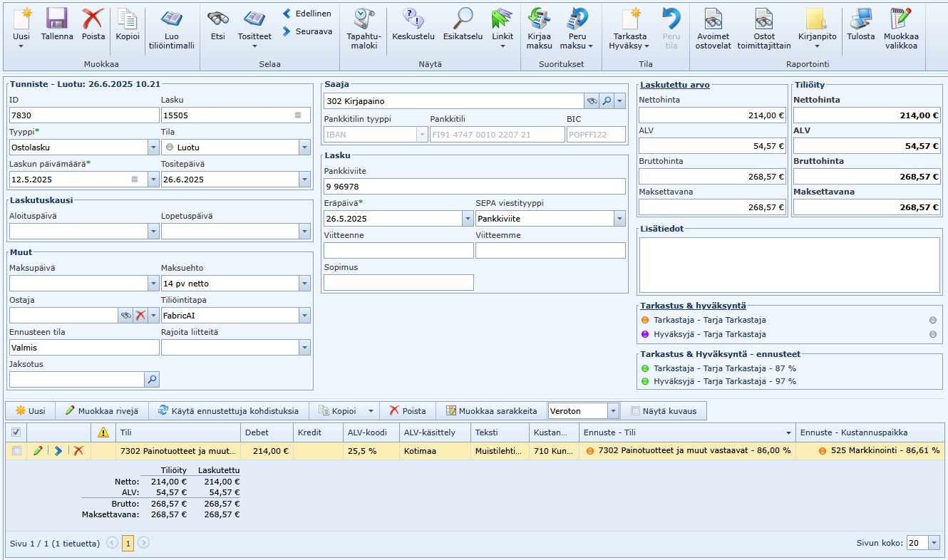This screenshot has width=948, height=560.
Task: Expand the Maksuehto dropdown
Action: (304, 284)
